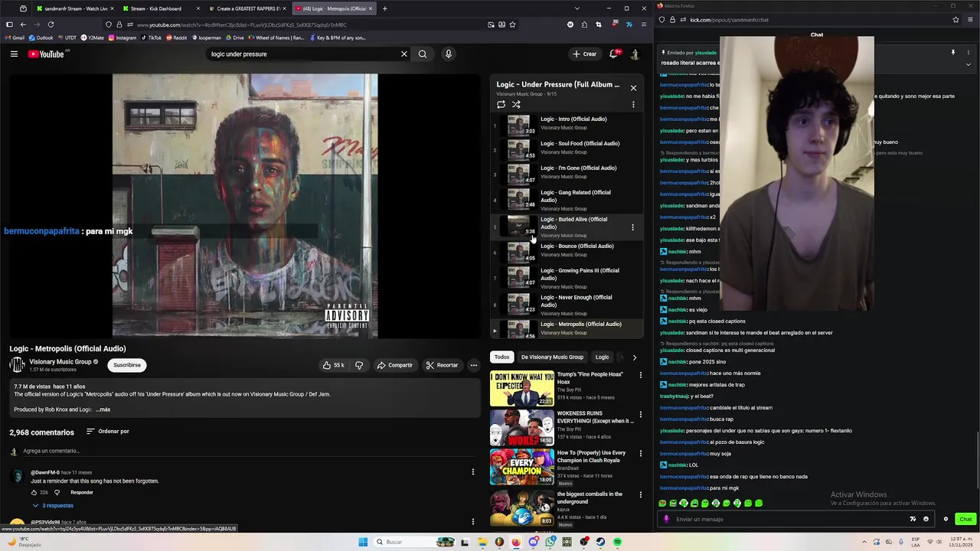Open more video actions ellipsis
Image resolution: width=980 pixels, height=551 pixels.
pyautogui.click(x=474, y=365)
